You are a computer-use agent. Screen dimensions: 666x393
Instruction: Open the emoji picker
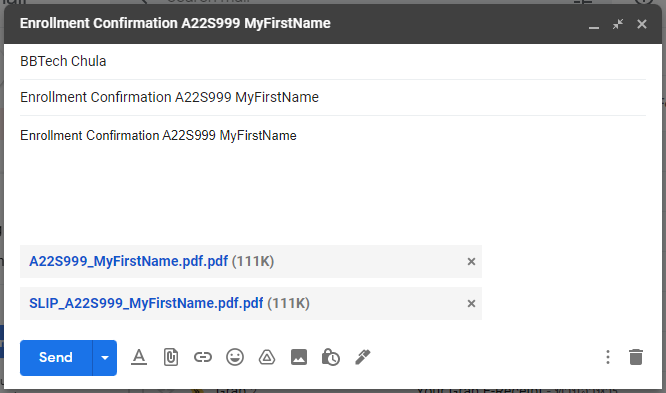pos(235,357)
